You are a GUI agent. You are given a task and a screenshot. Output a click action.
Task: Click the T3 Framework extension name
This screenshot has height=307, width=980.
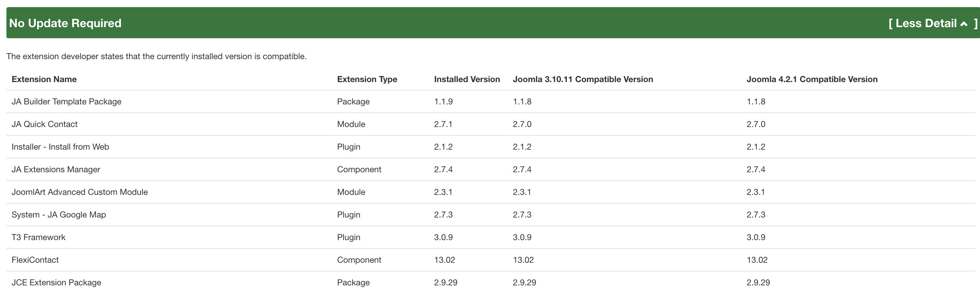[38, 237]
